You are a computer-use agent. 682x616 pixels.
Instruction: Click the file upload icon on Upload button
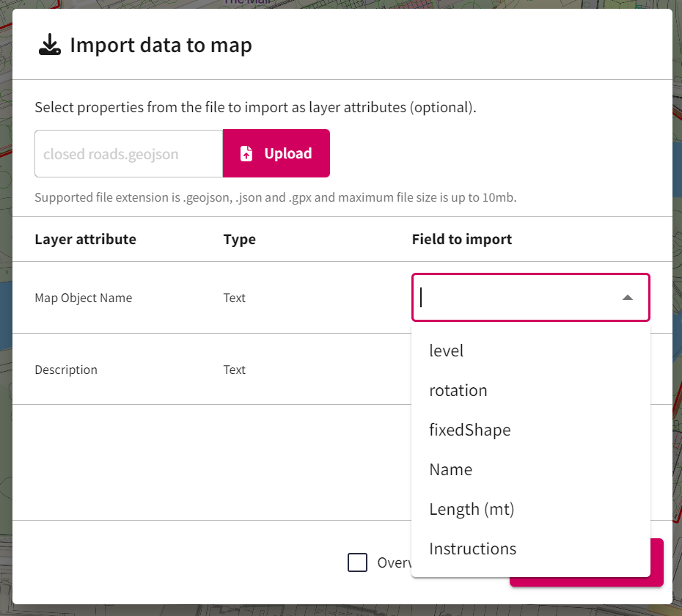[x=246, y=153]
